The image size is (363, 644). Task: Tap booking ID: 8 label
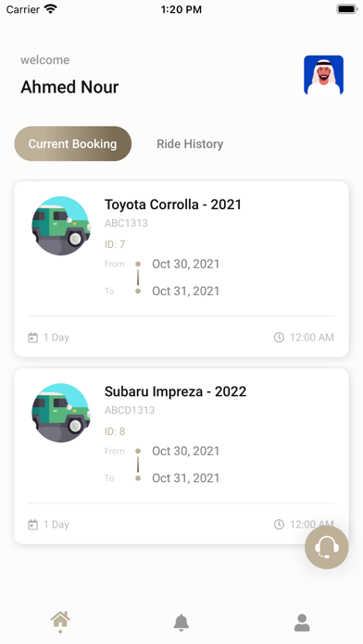tap(115, 431)
